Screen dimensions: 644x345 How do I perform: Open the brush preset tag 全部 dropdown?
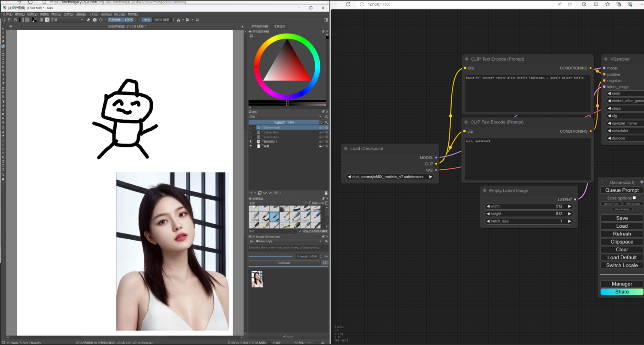tap(278, 203)
